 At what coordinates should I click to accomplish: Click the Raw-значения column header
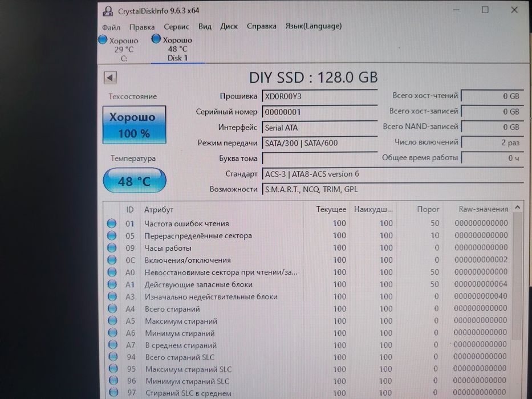tap(477, 209)
